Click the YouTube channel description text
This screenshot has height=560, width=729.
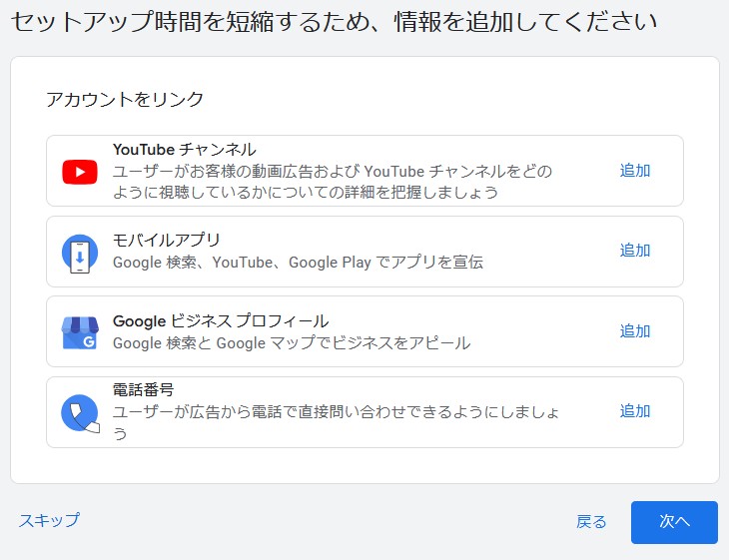tap(333, 182)
